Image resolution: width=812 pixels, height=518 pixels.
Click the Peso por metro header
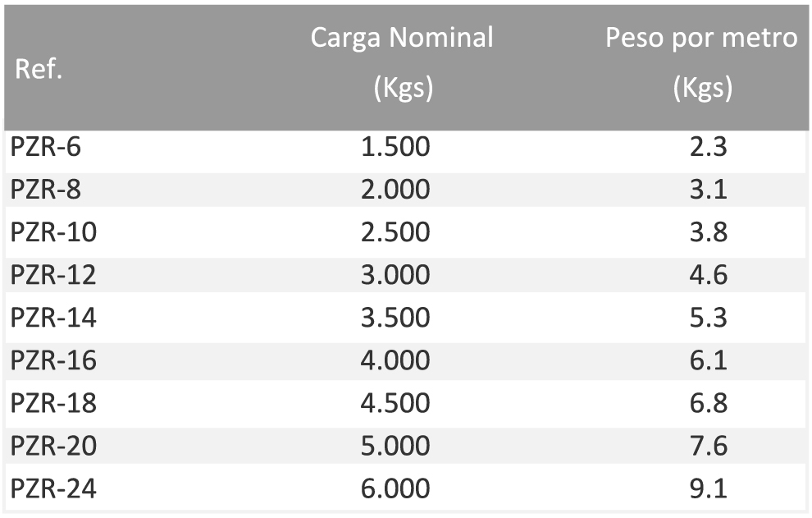(702, 62)
